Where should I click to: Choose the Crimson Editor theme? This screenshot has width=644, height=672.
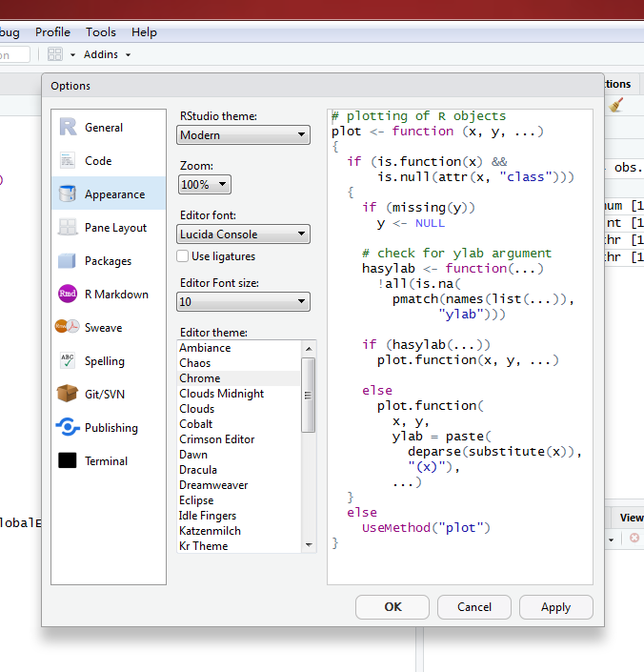(x=239, y=439)
